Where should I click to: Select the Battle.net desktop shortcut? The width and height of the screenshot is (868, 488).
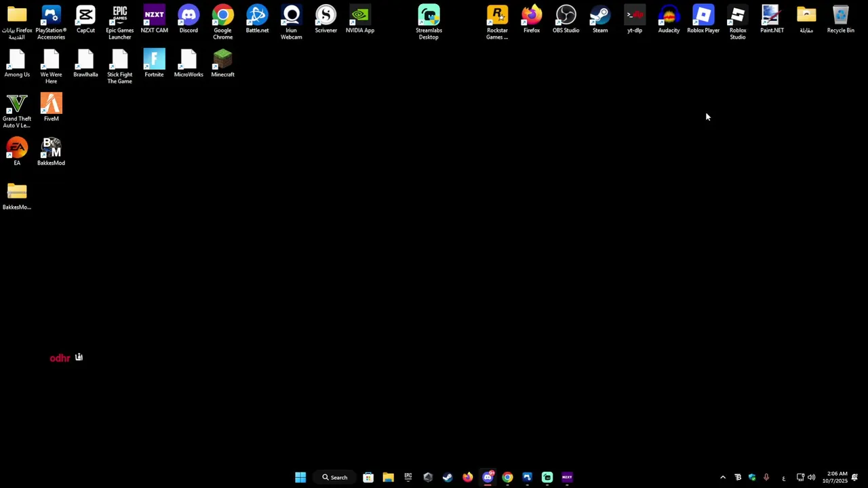click(257, 19)
